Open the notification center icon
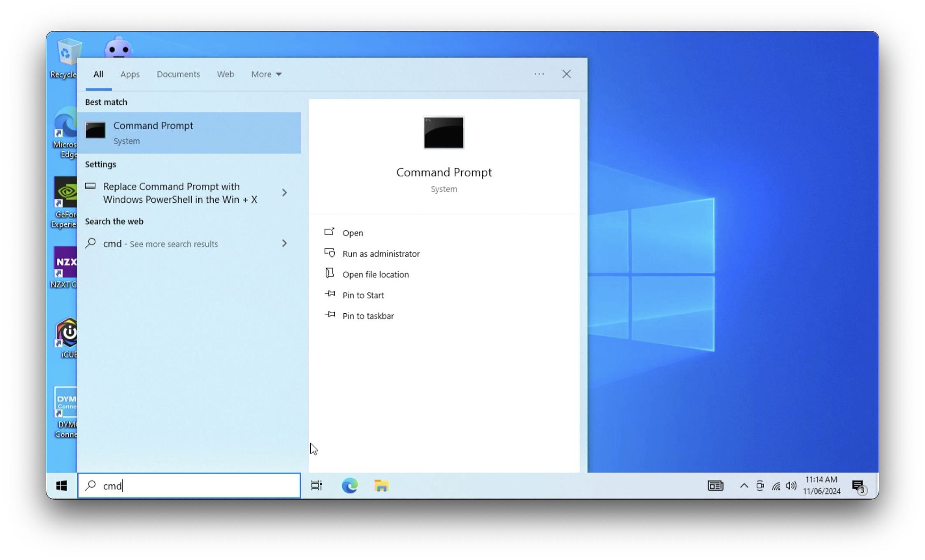 (x=859, y=486)
